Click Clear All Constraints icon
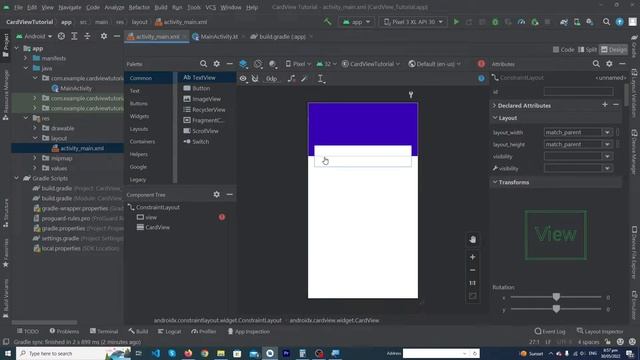640x360 pixels. pyautogui.click(x=291, y=78)
